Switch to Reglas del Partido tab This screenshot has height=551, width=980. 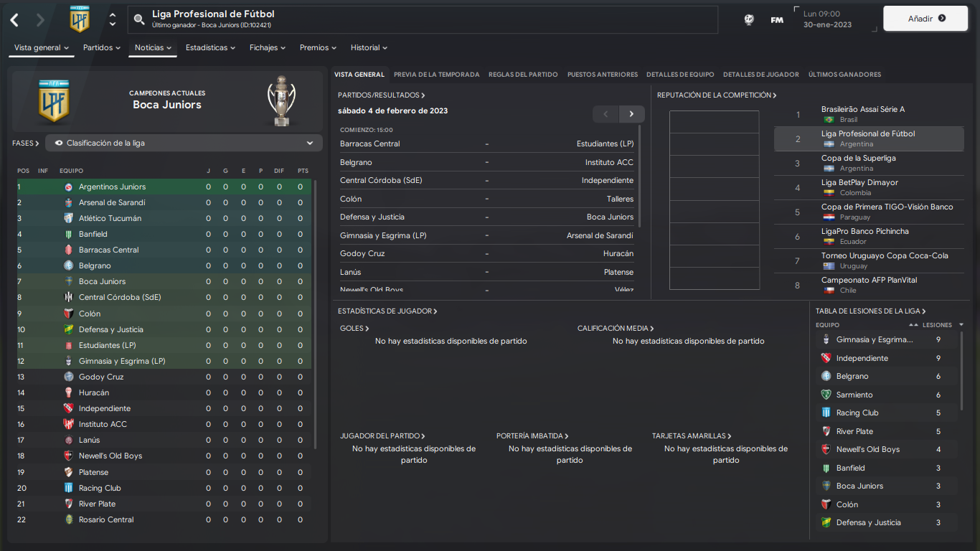pyautogui.click(x=523, y=75)
